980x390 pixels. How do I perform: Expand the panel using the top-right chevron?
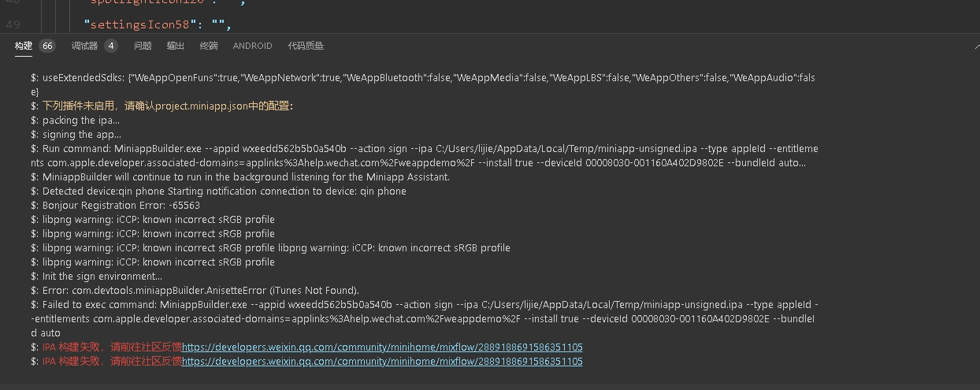click(975, 46)
